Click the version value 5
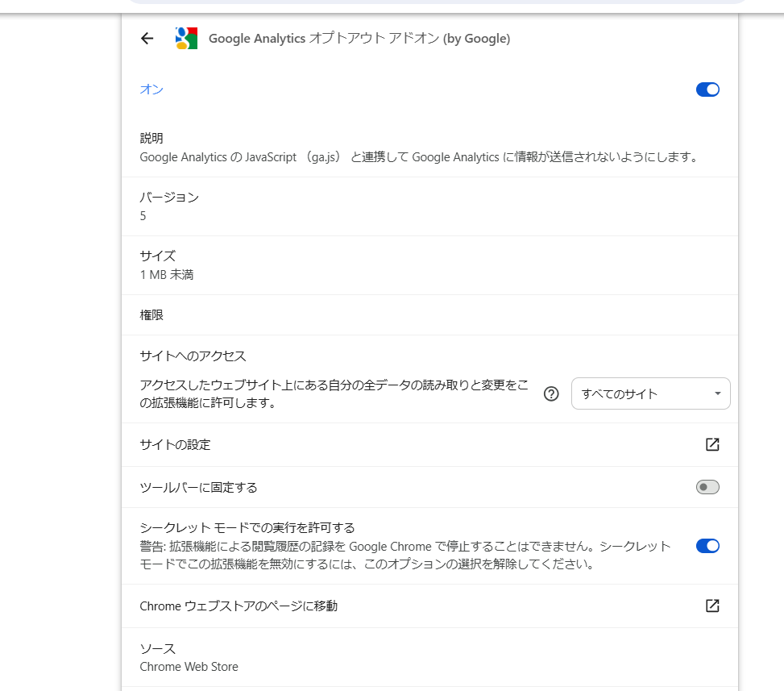 coord(143,216)
